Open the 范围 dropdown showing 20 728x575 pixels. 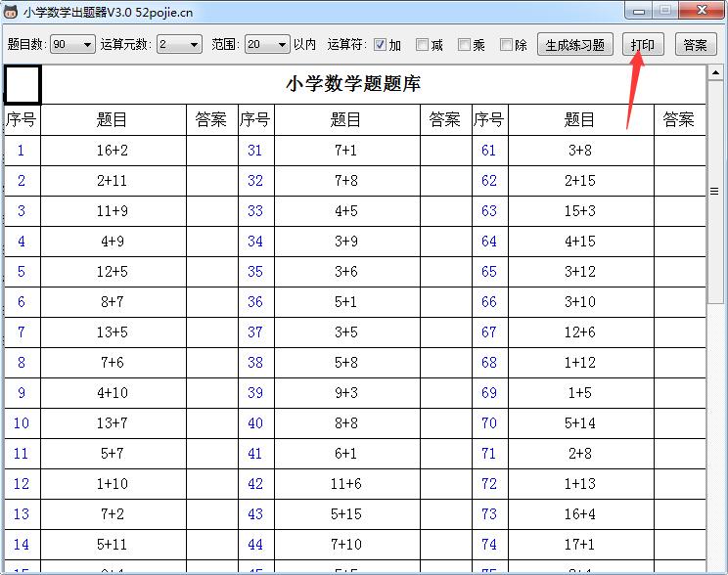[267, 45]
